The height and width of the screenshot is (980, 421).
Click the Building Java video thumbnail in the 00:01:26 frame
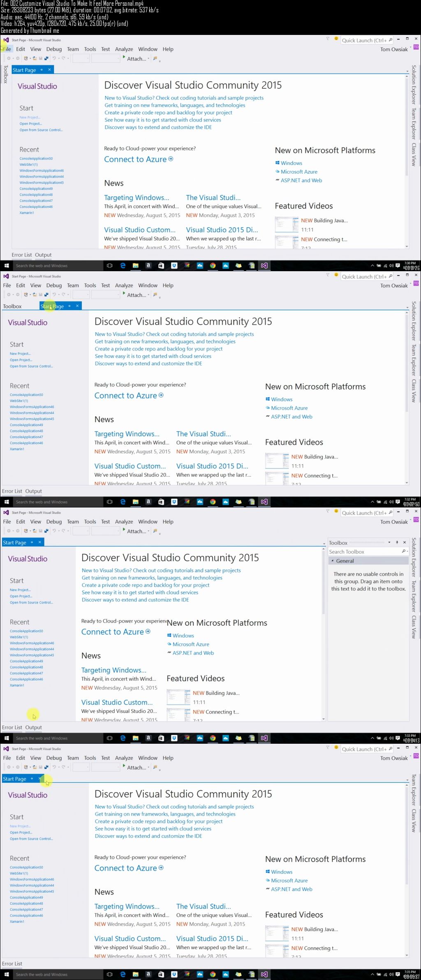coord(287,224)
